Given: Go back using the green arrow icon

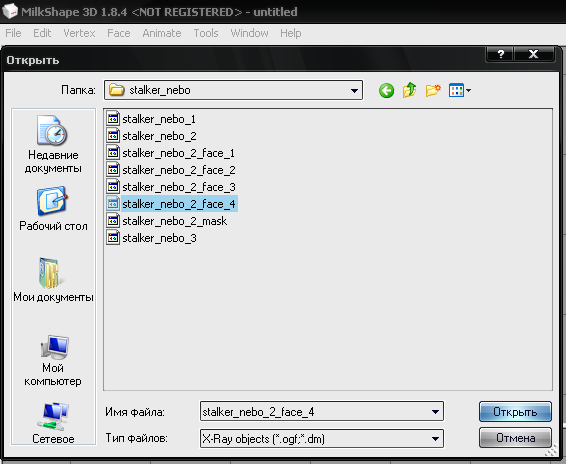Looking at the screenshot, I should (386, 90).
